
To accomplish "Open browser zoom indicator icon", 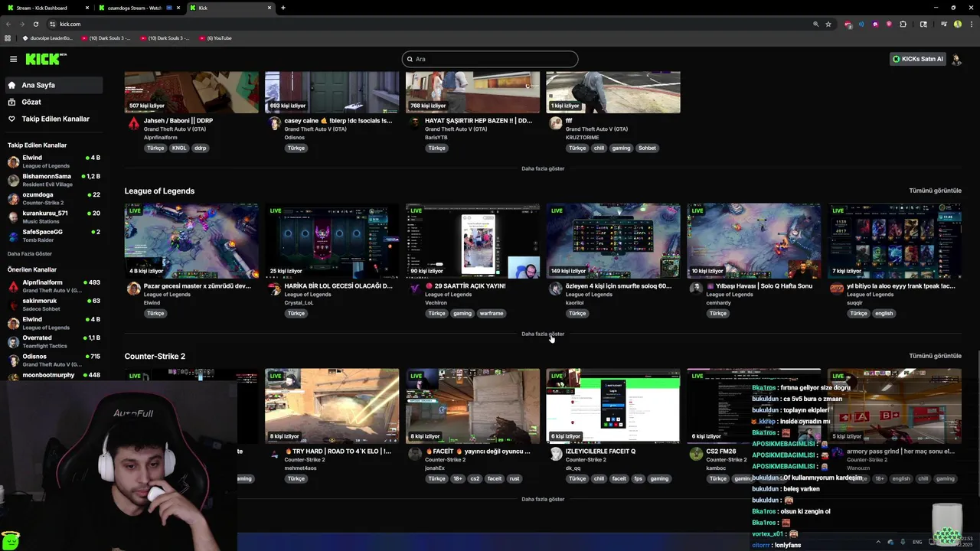I will point(815,24).
